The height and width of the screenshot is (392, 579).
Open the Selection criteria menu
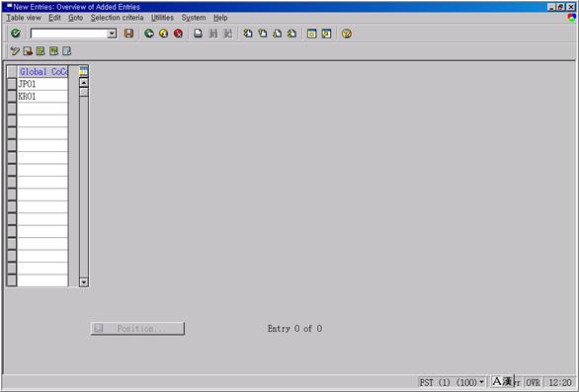click(x=117, y=18)
